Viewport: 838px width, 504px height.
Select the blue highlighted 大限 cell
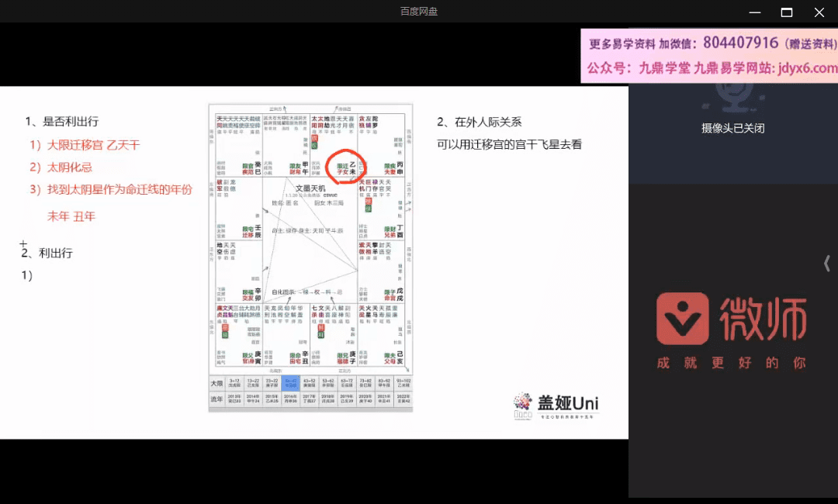(290, 383)
